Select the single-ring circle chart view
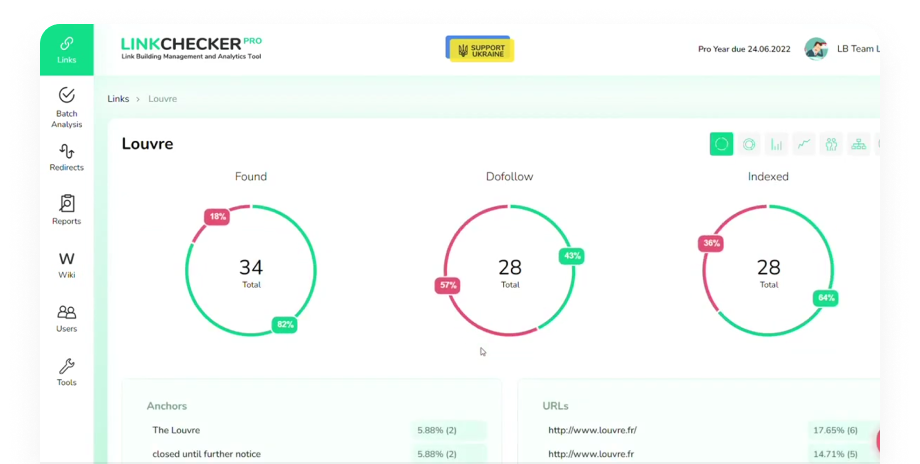The height and width of the screenshot is (464, 920). 721,144
